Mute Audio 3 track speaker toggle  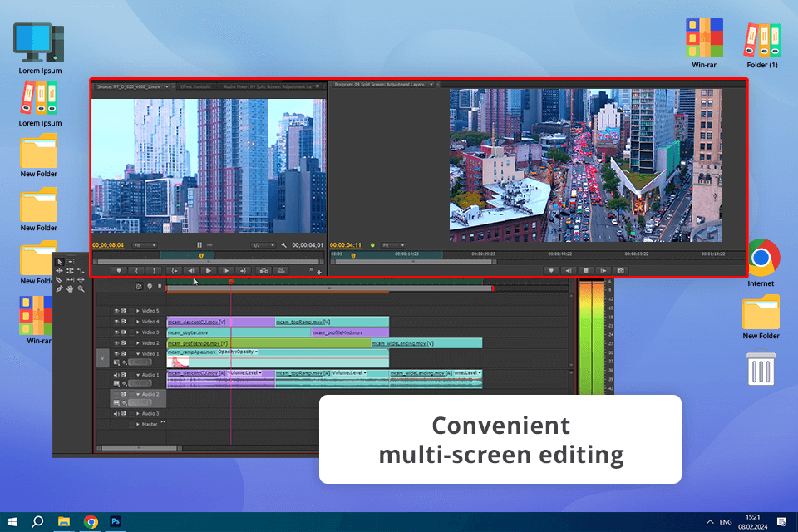116,413
